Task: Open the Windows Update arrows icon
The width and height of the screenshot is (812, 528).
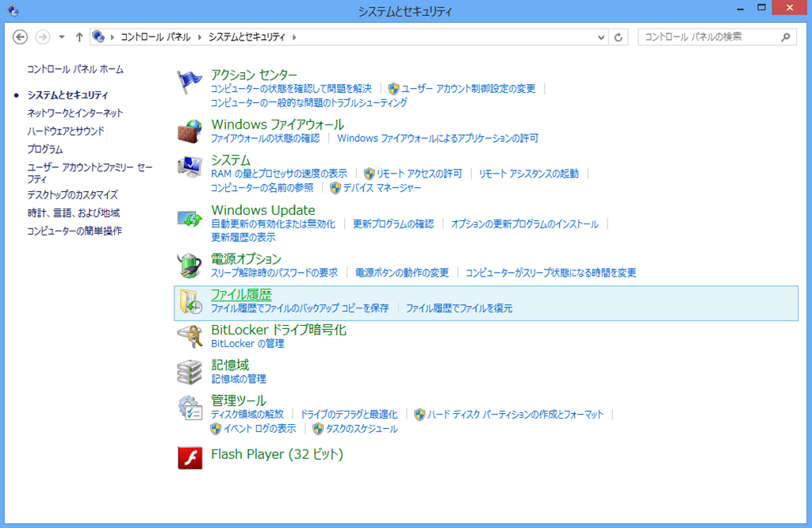Action: [x=189, y=218]
